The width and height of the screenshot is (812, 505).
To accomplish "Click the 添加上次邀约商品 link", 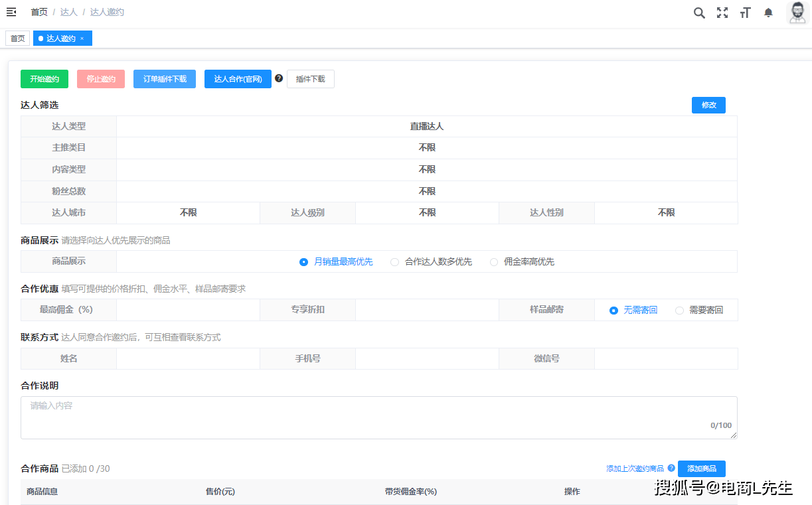I will [635, 469].
